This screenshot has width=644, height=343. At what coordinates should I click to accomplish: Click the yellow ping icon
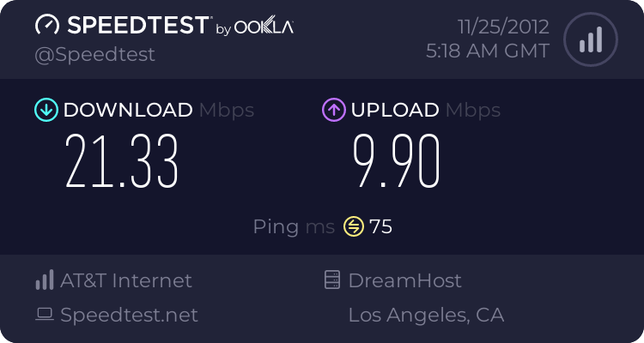coord(354,226)
